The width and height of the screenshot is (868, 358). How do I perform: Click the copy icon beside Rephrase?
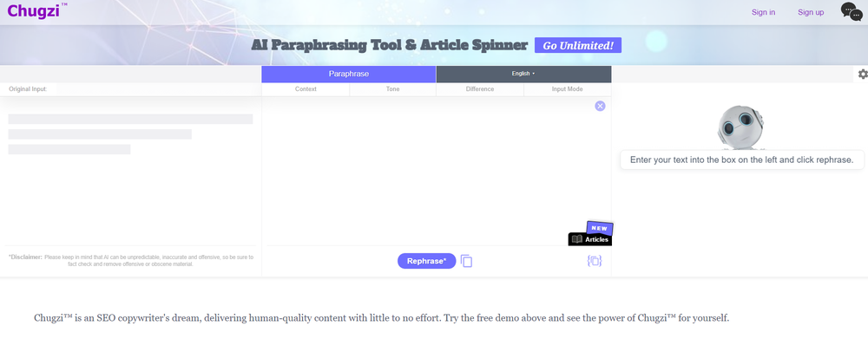(x=467, y=261)
